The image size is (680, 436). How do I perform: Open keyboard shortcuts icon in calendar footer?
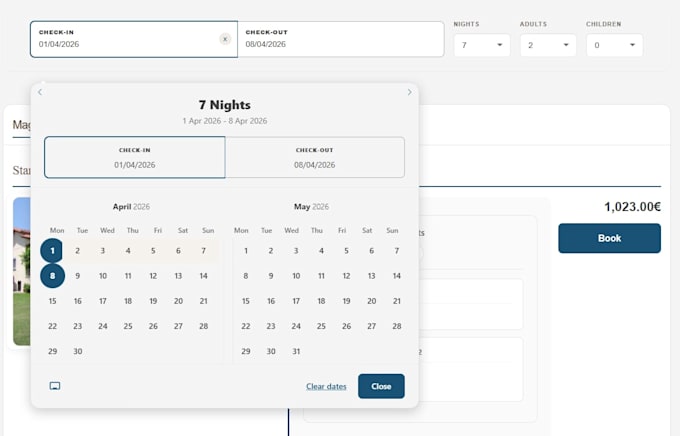[x=55, y=386]
